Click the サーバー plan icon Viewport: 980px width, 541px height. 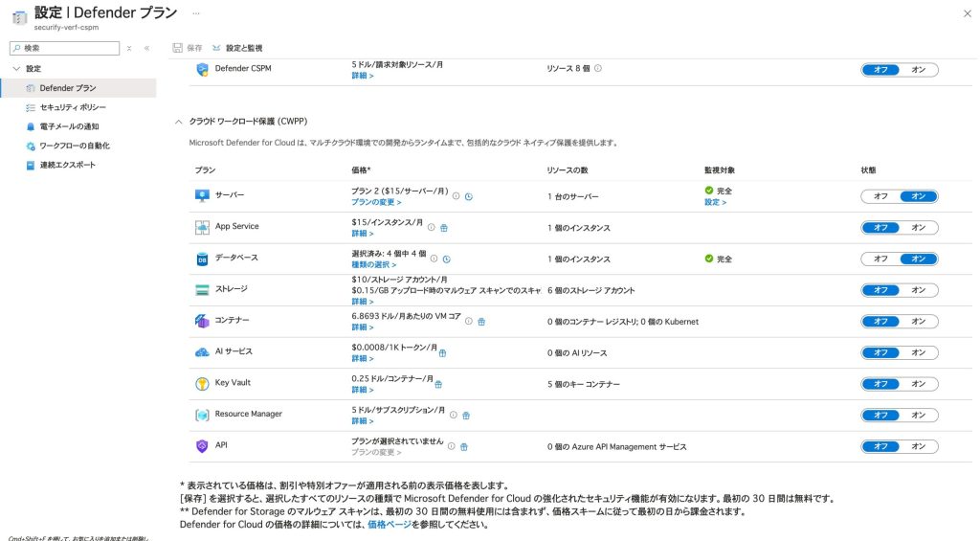202,195
